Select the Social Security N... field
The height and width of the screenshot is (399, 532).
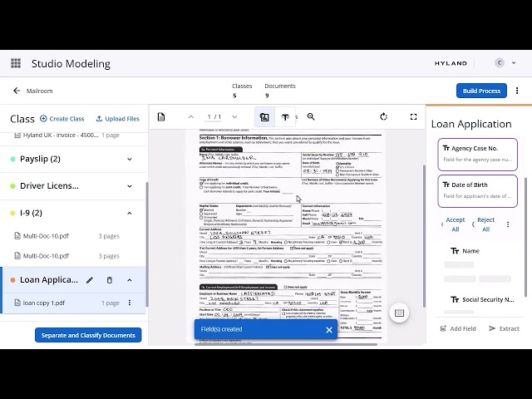(482, 299)
